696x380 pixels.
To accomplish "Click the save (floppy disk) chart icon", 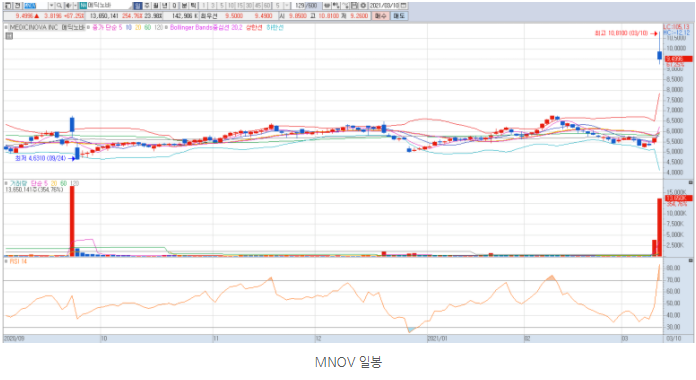I will tap(354, 5).
